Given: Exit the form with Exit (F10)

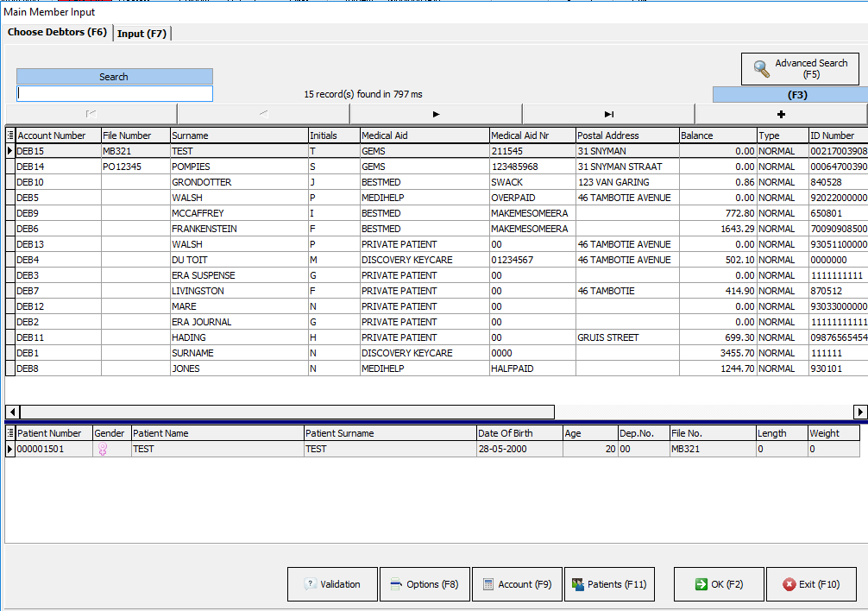Looking at the screenshot, I should 810,584.
